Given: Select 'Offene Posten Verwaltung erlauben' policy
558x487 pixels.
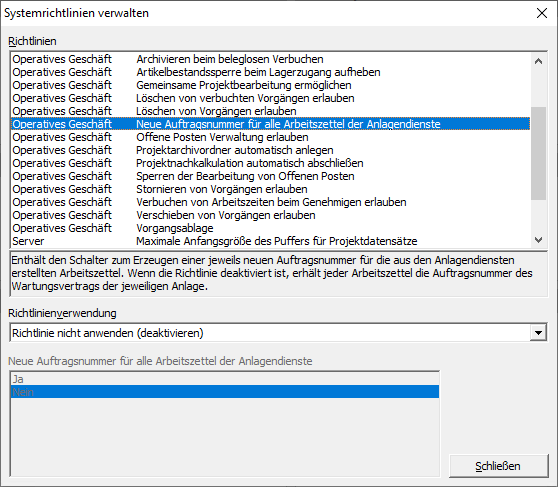Looking at the screenshot, I should (270, 137).
